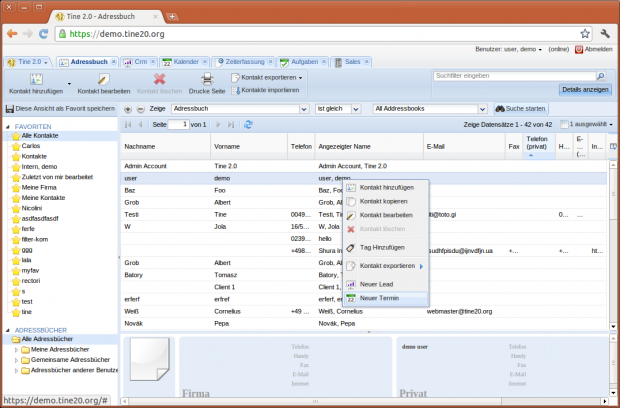
Task: Click the browser reload button
Action: [x=46, y=34]
